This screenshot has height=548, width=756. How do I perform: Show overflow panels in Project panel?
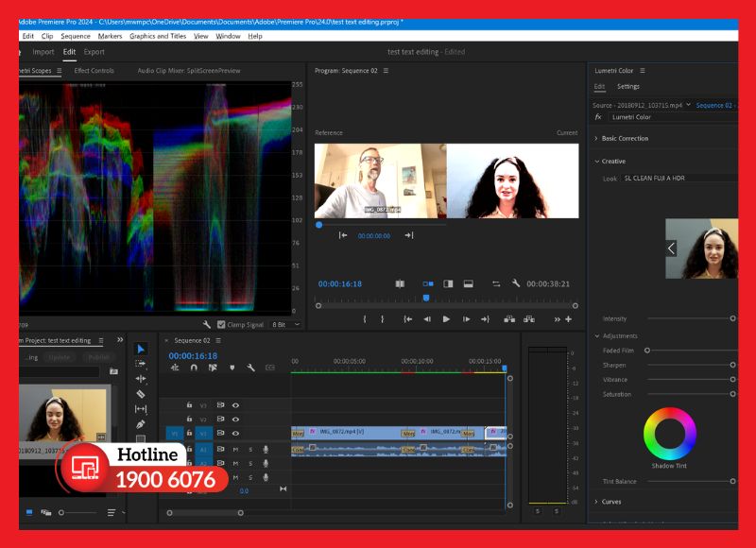[120, 340]
